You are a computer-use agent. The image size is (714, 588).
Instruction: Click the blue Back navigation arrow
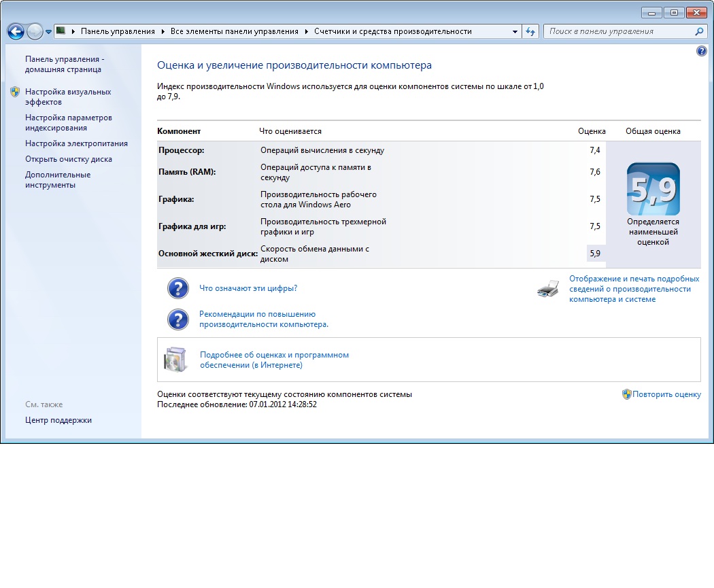click(16, 31)
